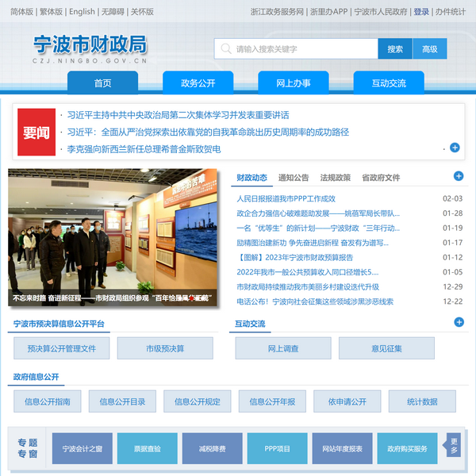This screenshot has height=476, width=476.
Task: Click the plus icon in the 互动交流 section
Action: (x=459, y=322)
